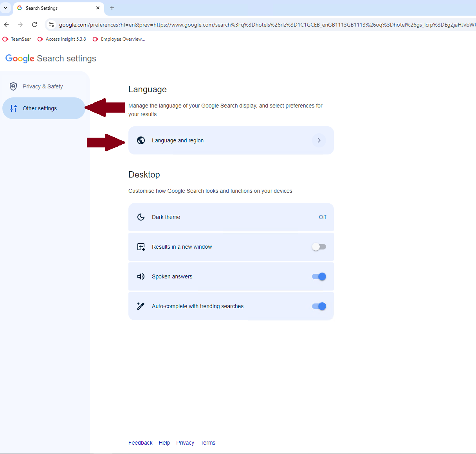Select the Search Settings tab
476x454 pixels.
(x=59, y=8)
